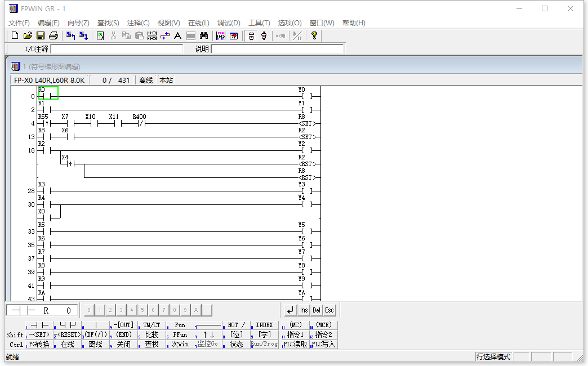Insert a normally open contact function key
Screen dimensions: 588x366
(x=39, y=325)
